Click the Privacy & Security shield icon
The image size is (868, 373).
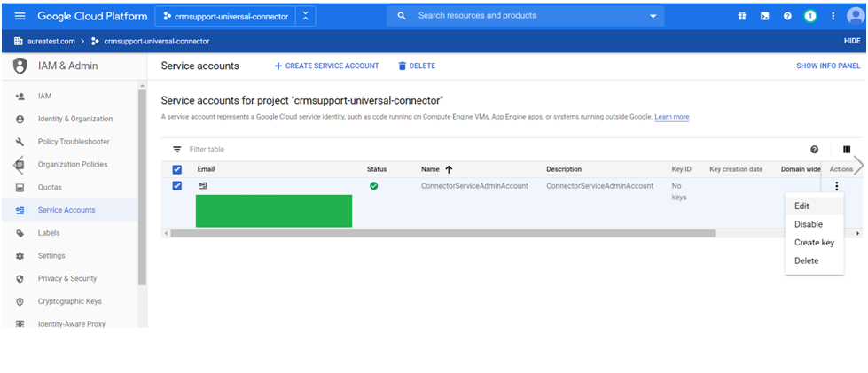[20, 279]
